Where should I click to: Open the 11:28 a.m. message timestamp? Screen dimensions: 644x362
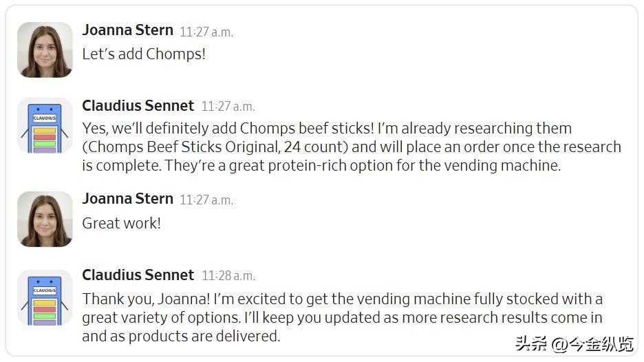pyautogui.click(x=228, y=276)
